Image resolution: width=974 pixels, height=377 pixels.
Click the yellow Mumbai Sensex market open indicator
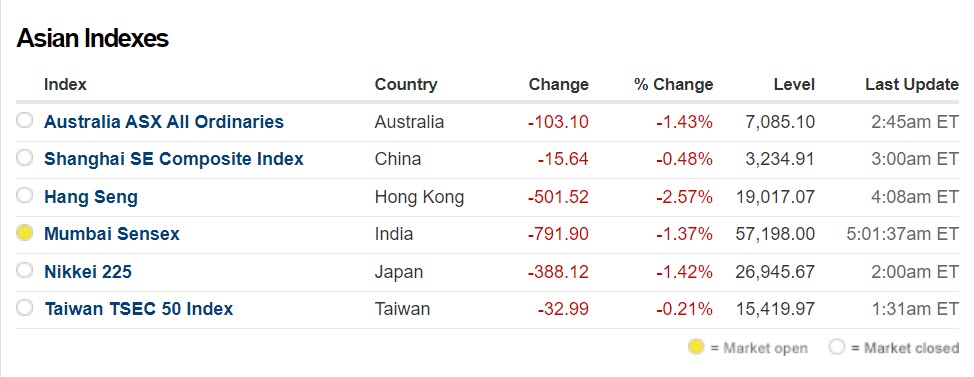[x=24, y=234]
